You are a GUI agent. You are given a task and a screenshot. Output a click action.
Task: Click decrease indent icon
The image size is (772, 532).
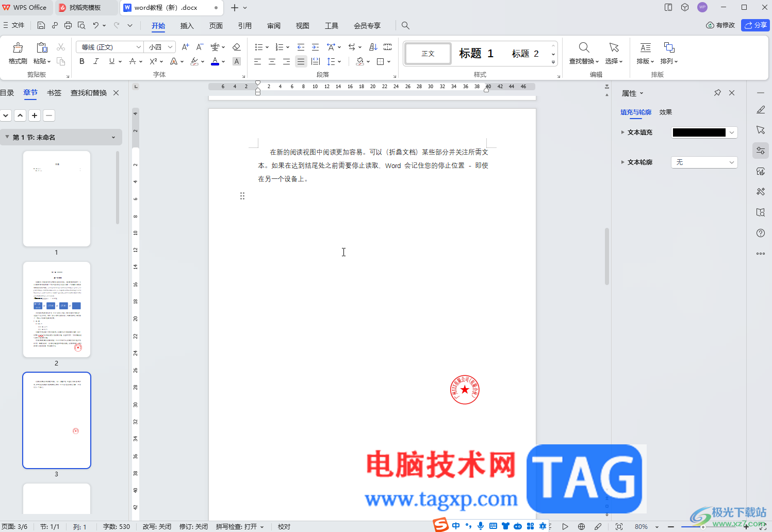(301, 47)
